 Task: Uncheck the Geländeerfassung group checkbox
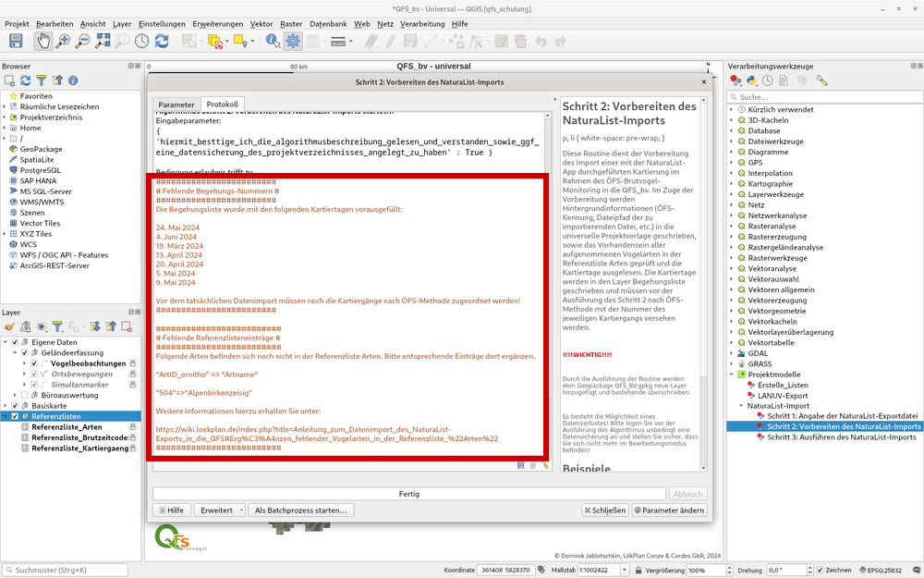click(x=24, y=352)
